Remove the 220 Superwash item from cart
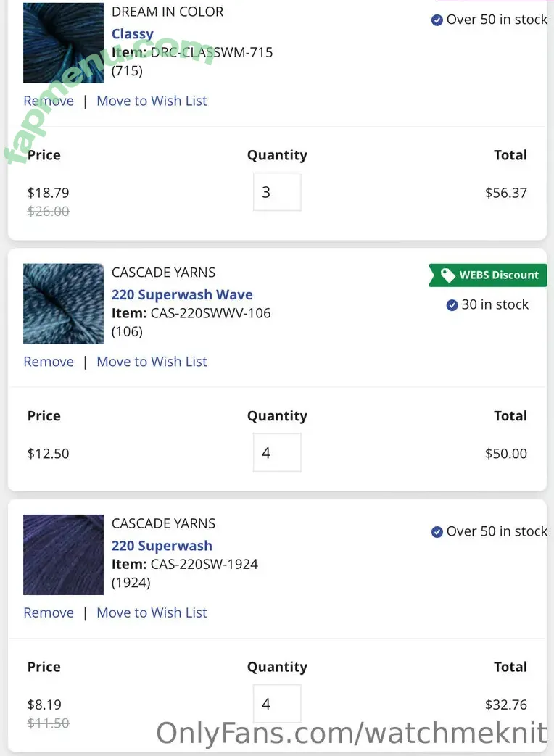This screenshot has height=756, width=554. point(49,612)
